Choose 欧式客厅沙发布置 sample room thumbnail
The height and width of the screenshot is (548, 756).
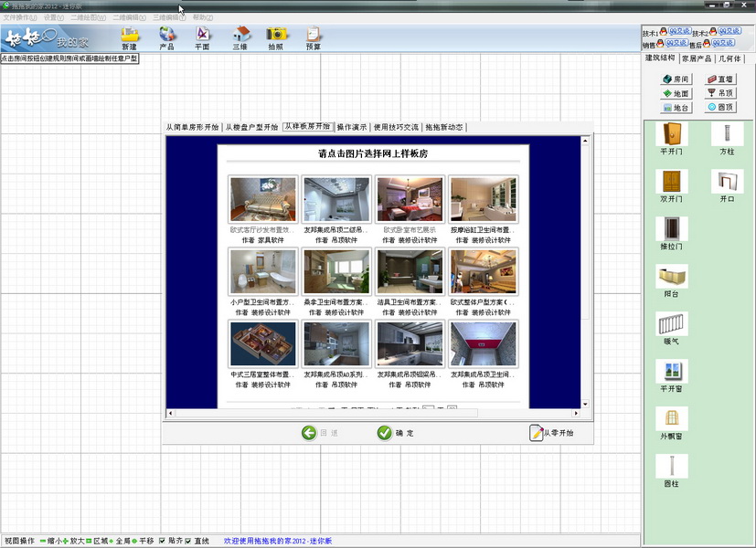(263, 199)
